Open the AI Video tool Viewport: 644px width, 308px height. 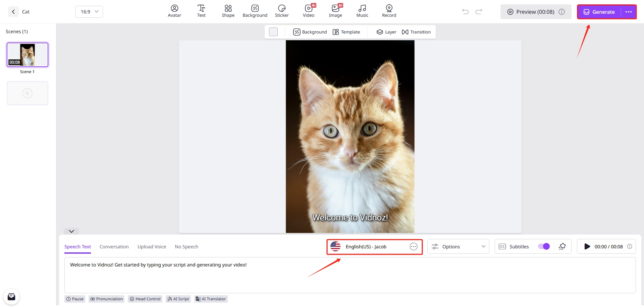point(309,11)
